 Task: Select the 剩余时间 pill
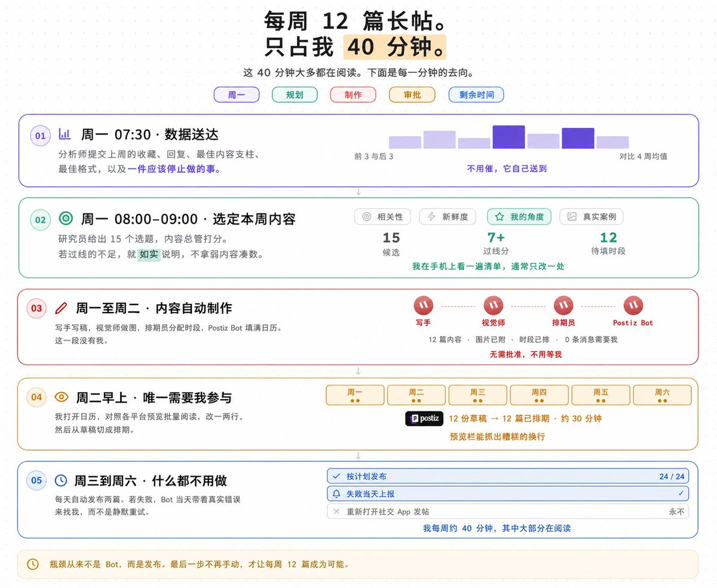(476, 94)
